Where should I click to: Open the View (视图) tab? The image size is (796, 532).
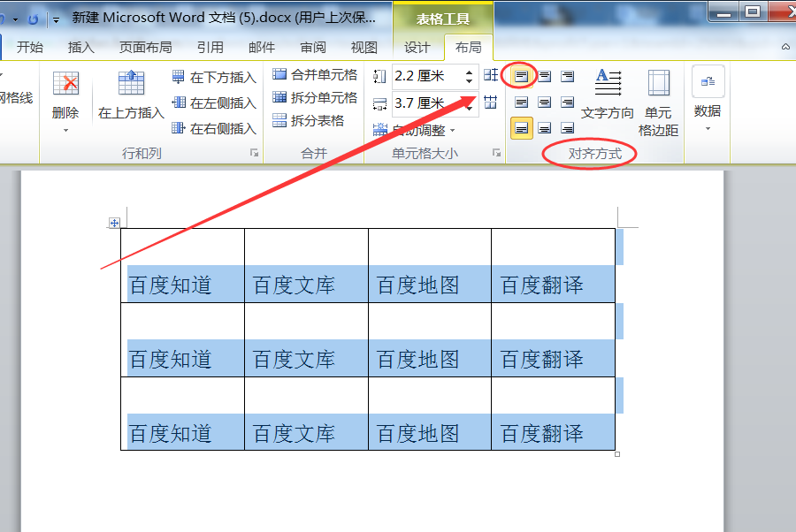[364, 47]
